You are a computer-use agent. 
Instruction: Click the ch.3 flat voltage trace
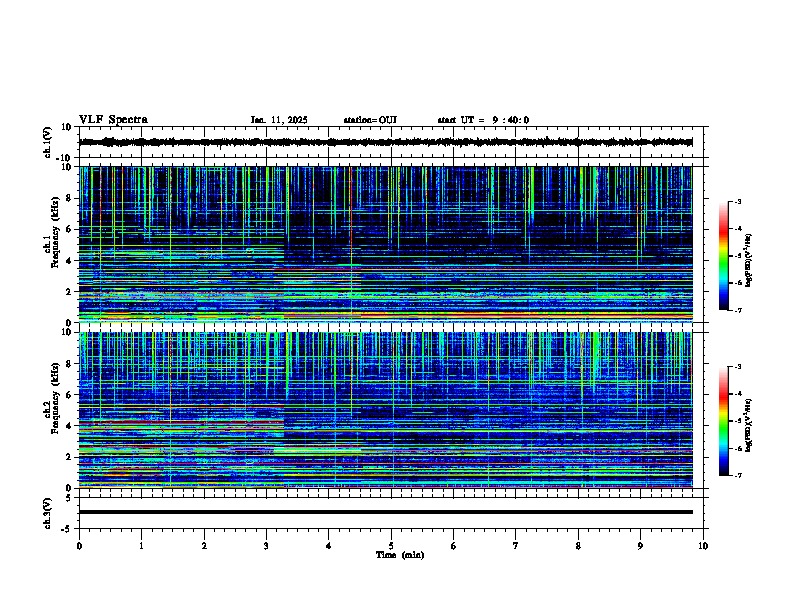(386, 512)
